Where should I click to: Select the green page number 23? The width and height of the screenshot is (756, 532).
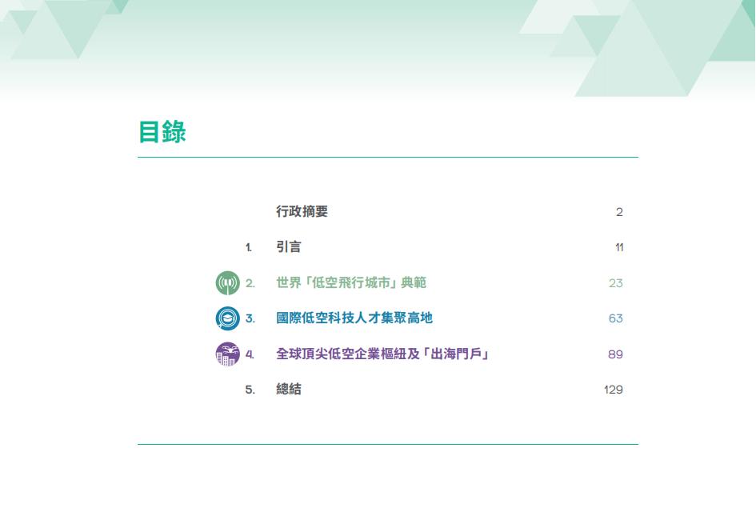pos(615,283)
